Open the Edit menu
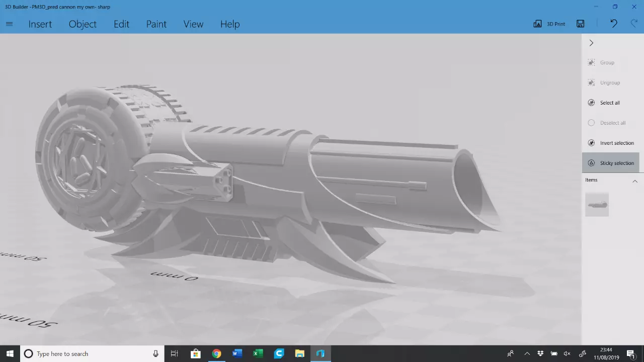Screen dimensions: 644x362 [x=121, y=24]
